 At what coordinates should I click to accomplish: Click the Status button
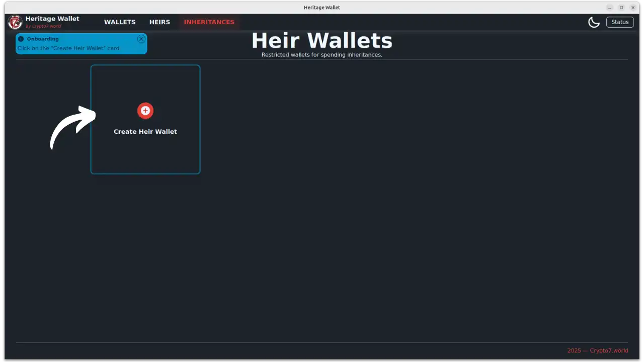click(x=620, y=22)
